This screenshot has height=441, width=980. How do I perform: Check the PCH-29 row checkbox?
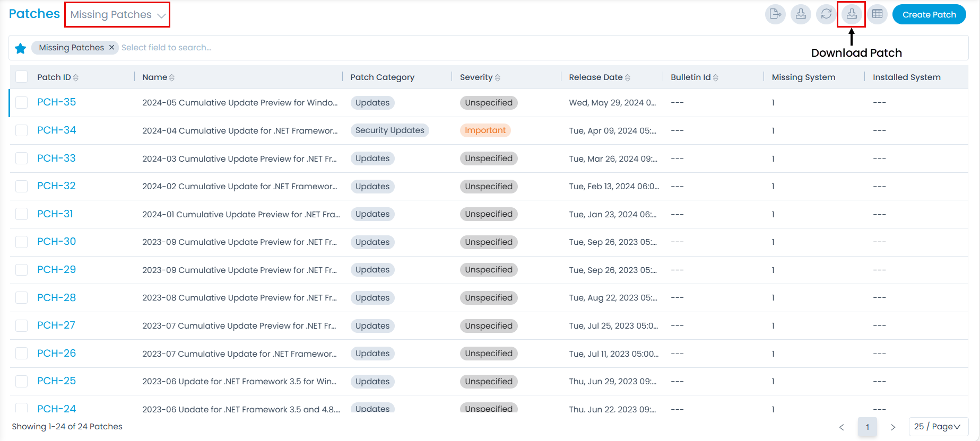point(21,270)
